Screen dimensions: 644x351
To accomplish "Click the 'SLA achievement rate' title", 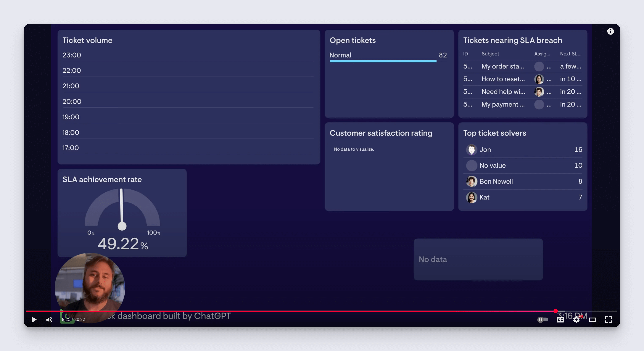I will [x=102, y=180].
